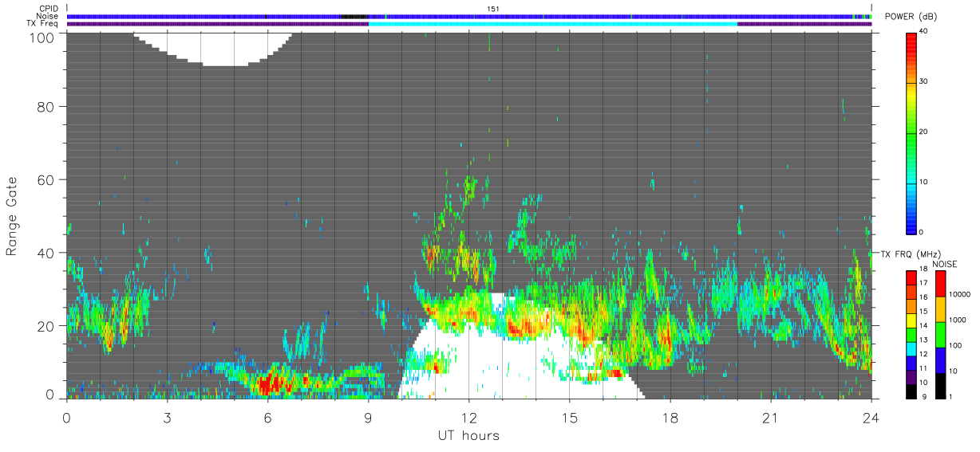Click the '1000' tick on NOISE legend
Viewport: 980px width, 452px height.
point(956,320)
